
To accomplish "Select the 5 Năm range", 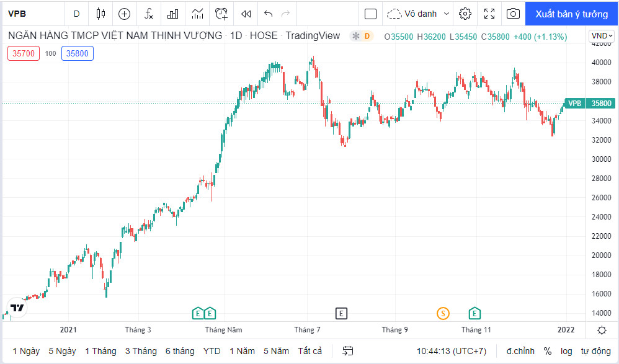I will click(x=277, y=351).
